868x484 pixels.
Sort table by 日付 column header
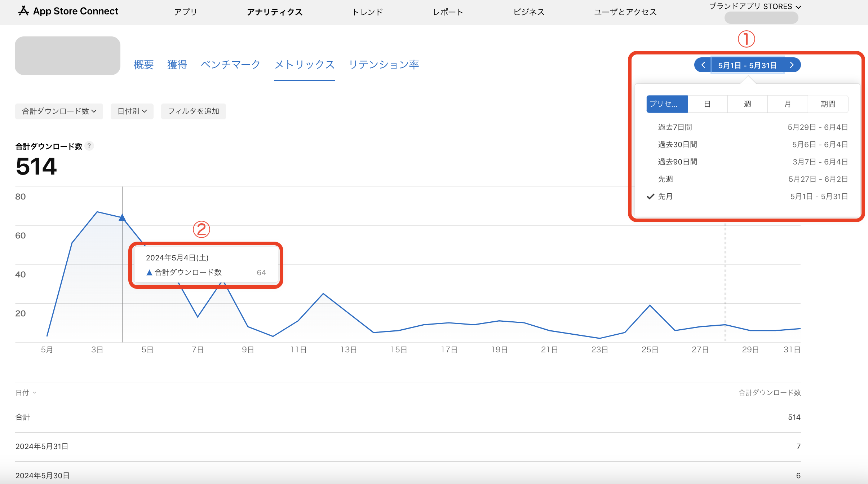[x=26, y=392]
